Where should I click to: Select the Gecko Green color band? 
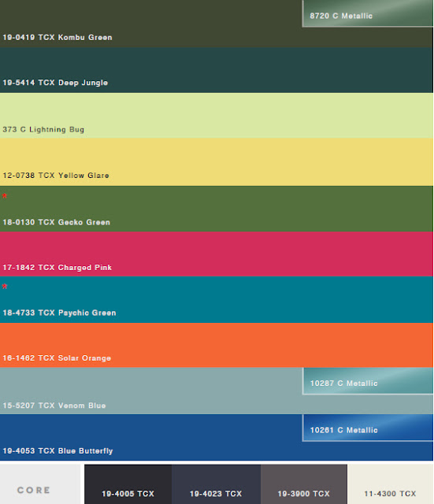pos(217,209)
